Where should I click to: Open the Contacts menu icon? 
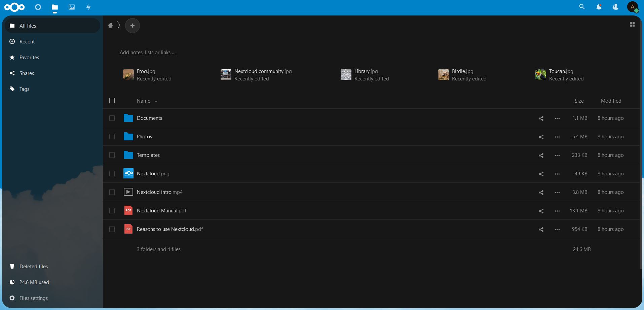(615, 7)
